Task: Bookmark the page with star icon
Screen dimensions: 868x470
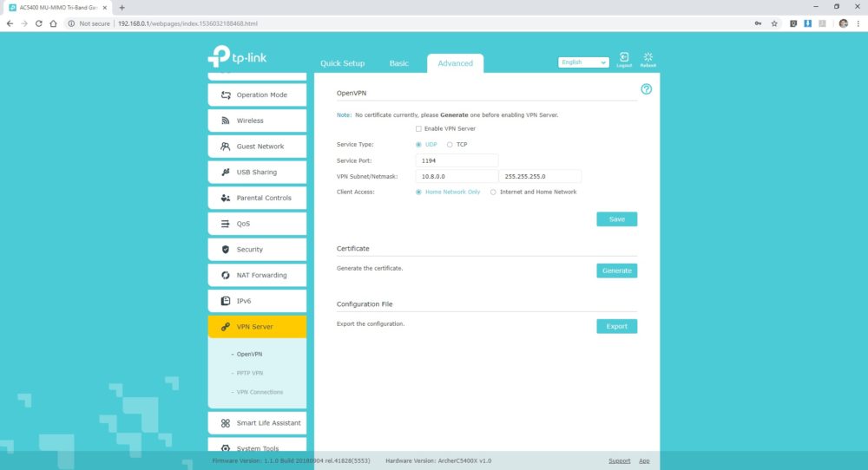Action: click(x=774, y=23)
